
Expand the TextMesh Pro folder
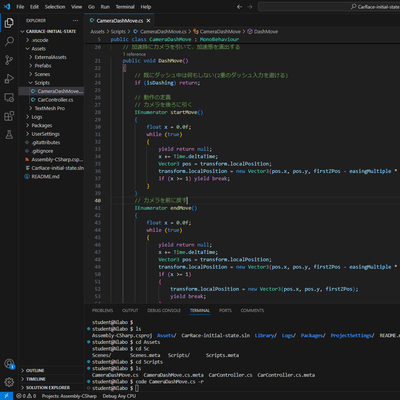[51, 108]
